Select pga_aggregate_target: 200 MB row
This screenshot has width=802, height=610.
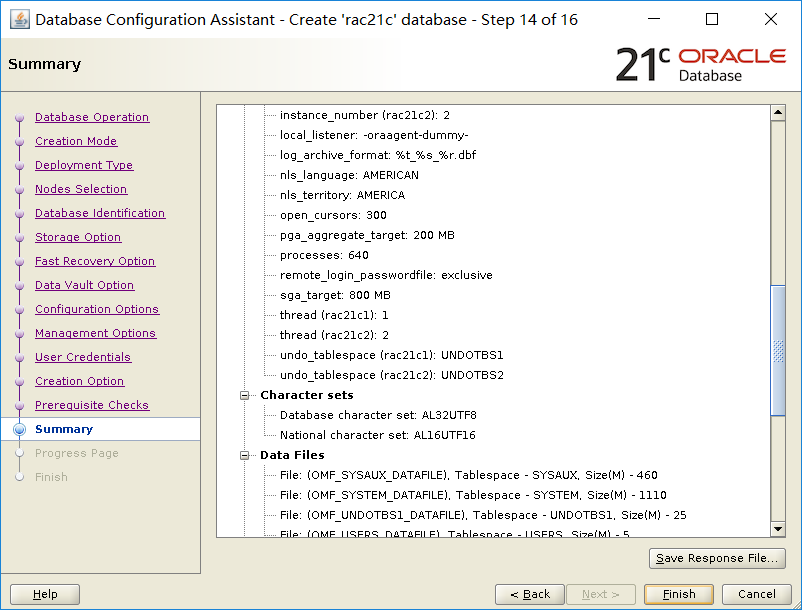pyautogui.click(x=367, y=235)
